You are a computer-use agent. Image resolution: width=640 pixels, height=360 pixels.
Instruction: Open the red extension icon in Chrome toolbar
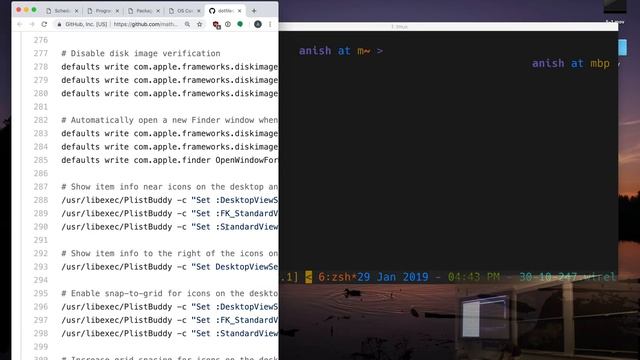tap(217, 25)
